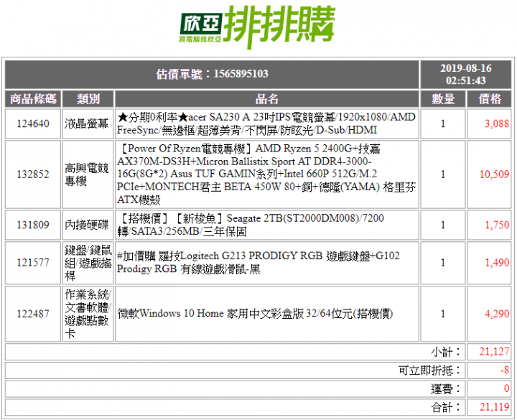This screenshot has width=517, height=420.
Task: Click the Logitech G213 PRODIGY item name
Action: click(258, 263)
